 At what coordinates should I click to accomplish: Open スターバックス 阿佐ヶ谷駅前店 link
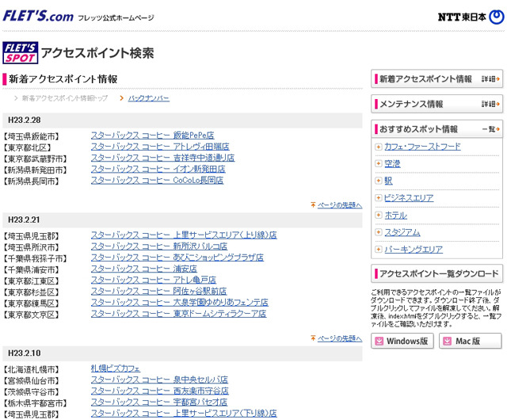158,291
